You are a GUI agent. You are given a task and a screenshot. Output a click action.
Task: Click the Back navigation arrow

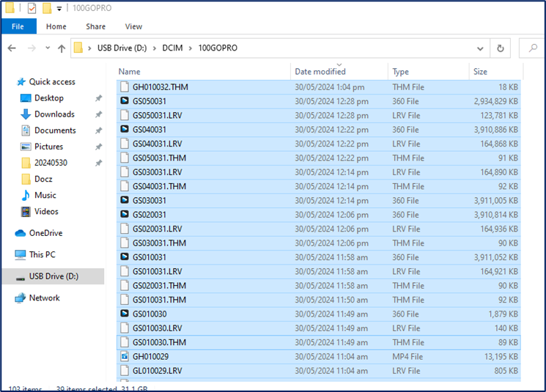click(x=12, y=48)
